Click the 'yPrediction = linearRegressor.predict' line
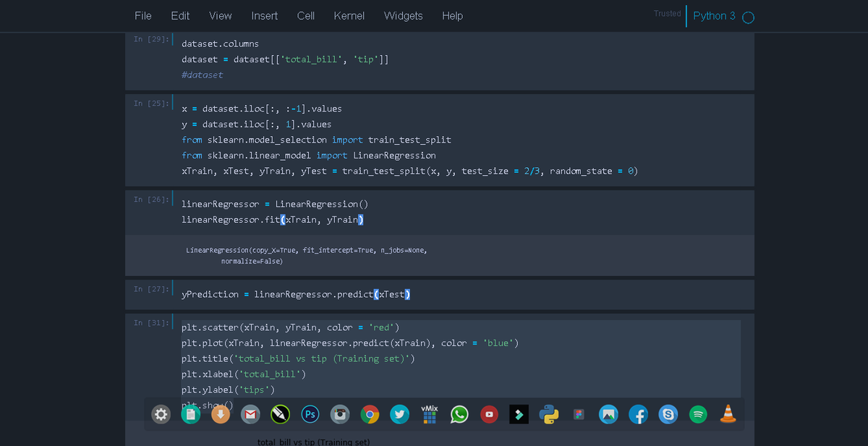This screenshot has width=868, height=446. click(x=296, y=294)
